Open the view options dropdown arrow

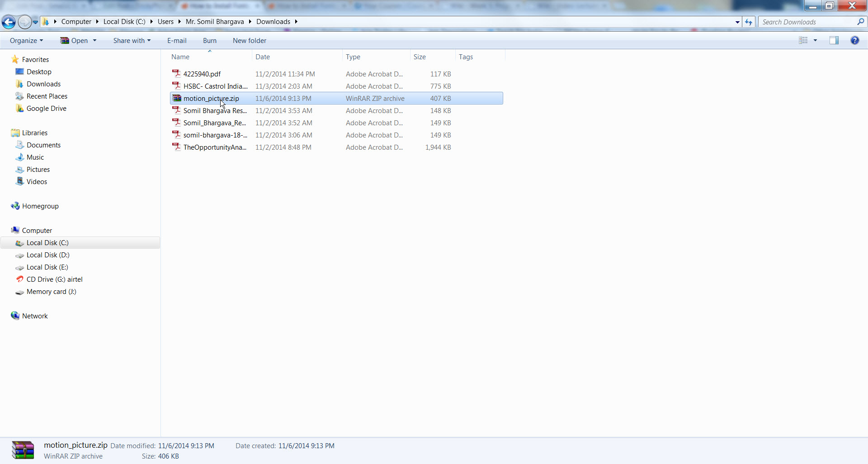(816, 40)
